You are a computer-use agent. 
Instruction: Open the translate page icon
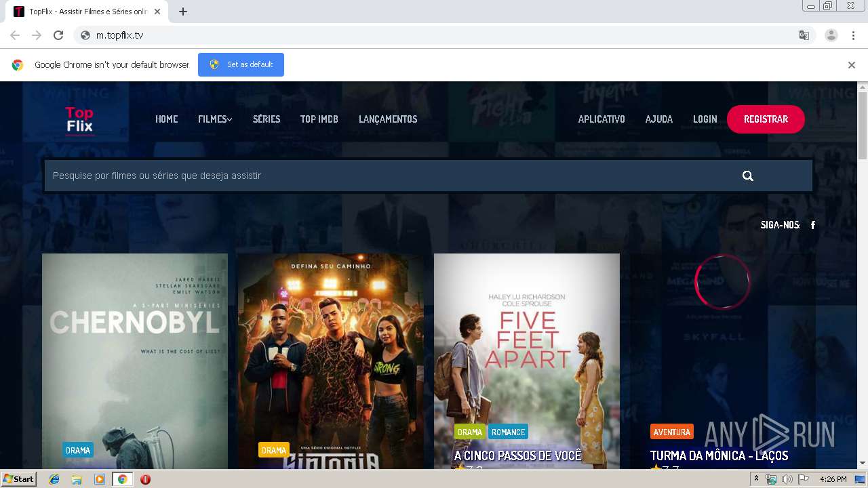(804, 35)
